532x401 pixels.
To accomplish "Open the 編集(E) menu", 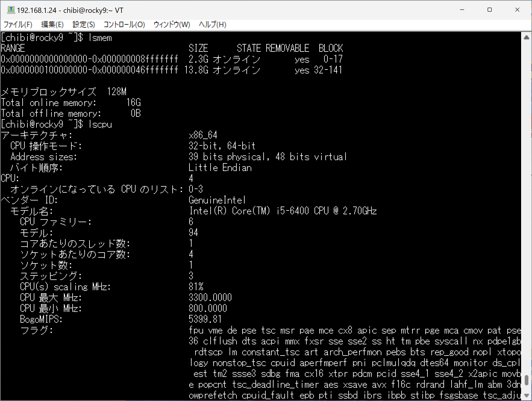I will 52,24.
